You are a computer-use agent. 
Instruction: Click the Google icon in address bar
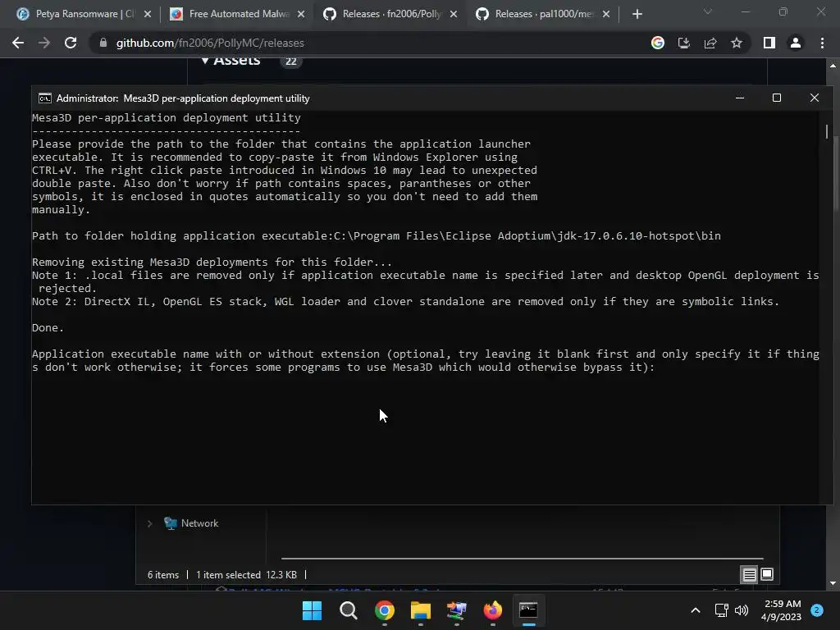pyautogui.click(x=658, y=43)
